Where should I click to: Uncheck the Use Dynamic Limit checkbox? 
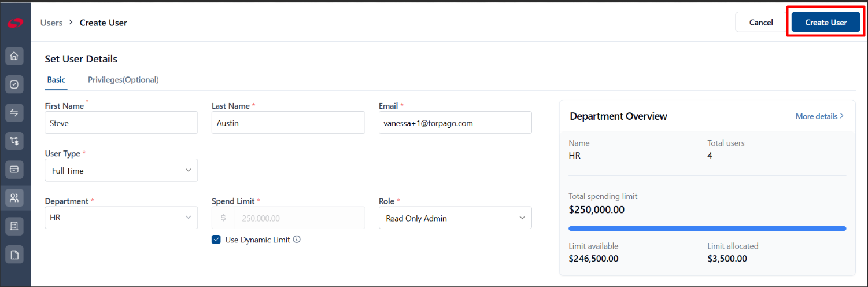click(216, 240)
